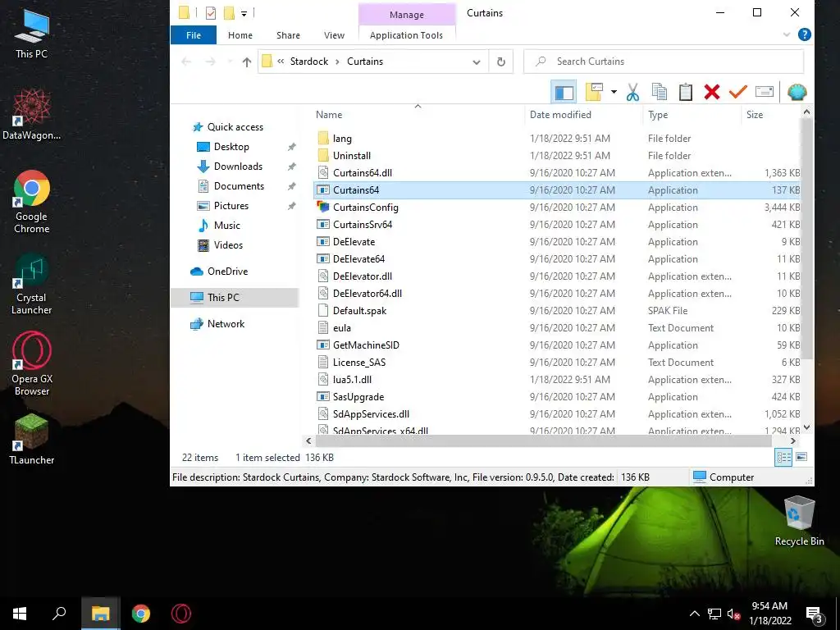Click the envelope toolbar icon
Viewport: 840px width, 630px height.
tap(765, 92)
